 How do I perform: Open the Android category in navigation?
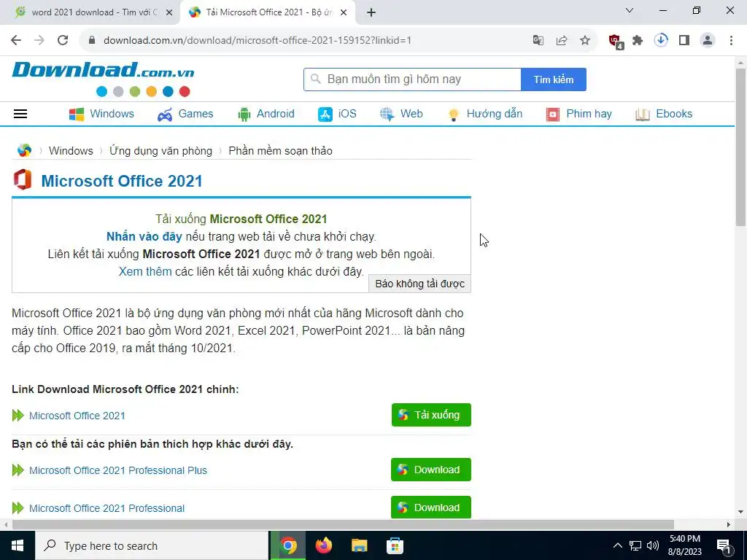point(266,114)
